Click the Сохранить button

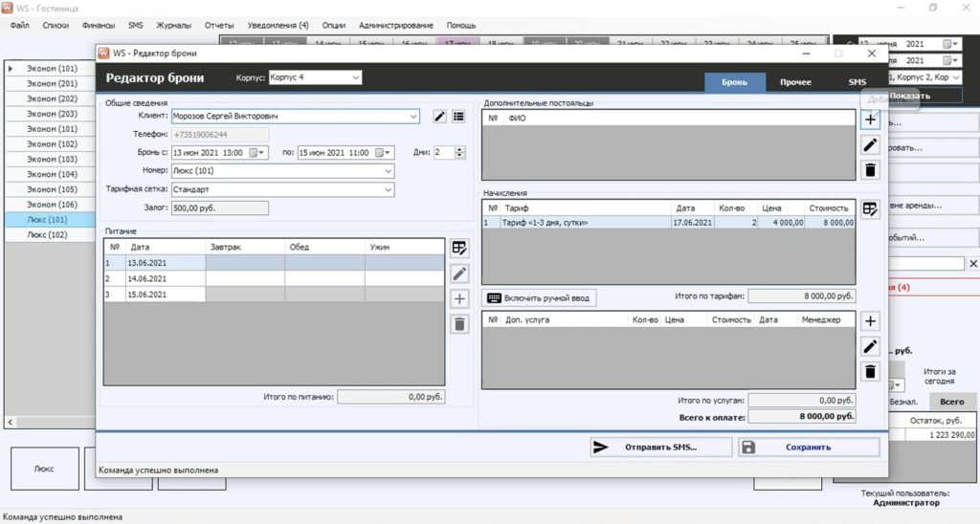click(x=810, y=448)
